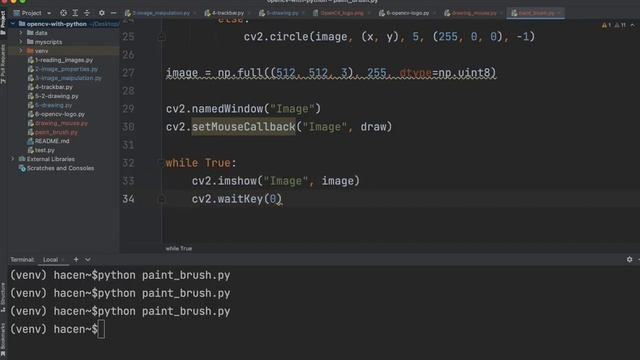Expand External Libraries node
640x360 pixels.
click(13, 159)
